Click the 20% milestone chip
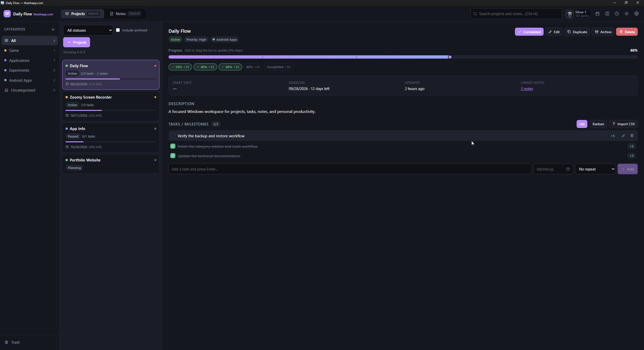 180,67
